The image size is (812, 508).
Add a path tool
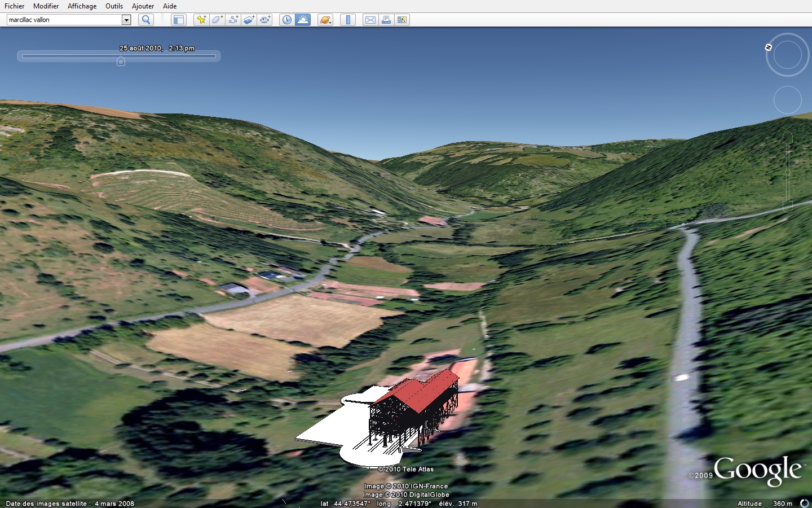[x=233, y=20]
